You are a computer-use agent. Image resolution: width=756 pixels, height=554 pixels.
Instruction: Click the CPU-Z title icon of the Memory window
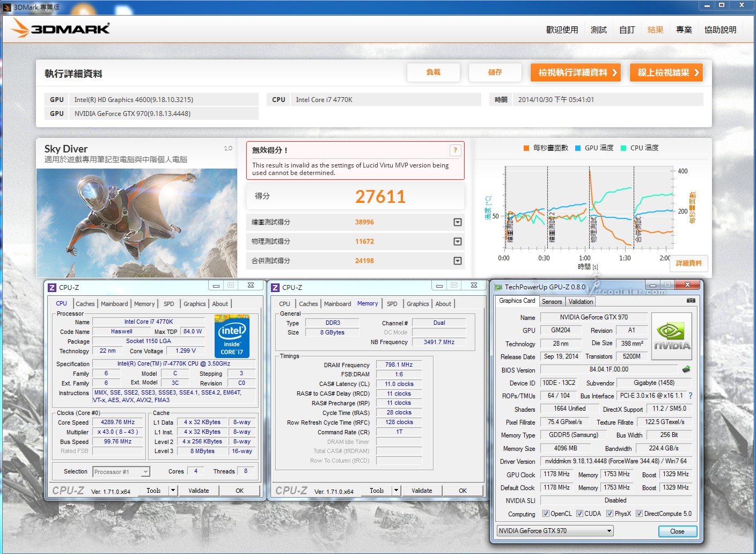pyautogui.click(x=275, y=288)
